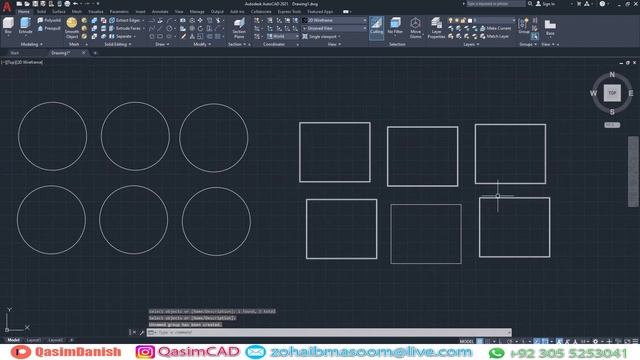The image size is (640, 360).
Task: Switch to the Start file tab
Action: tap(14, 53)
